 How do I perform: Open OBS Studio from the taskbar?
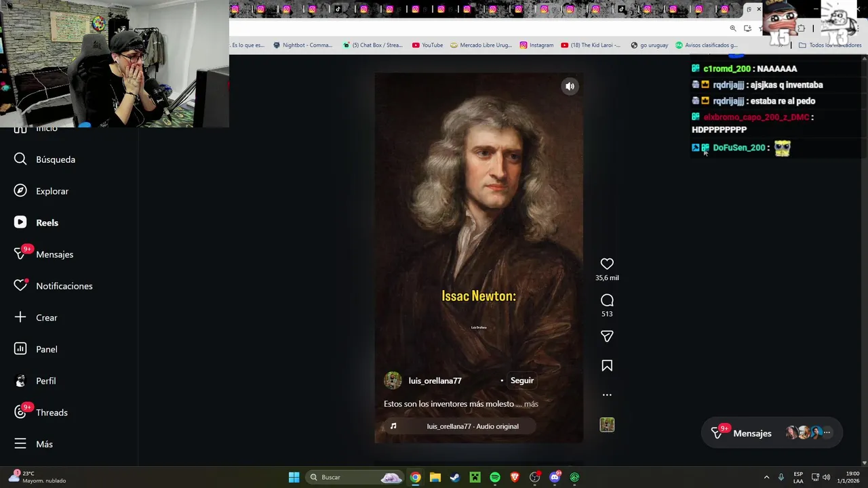click(x=535, y=477)
